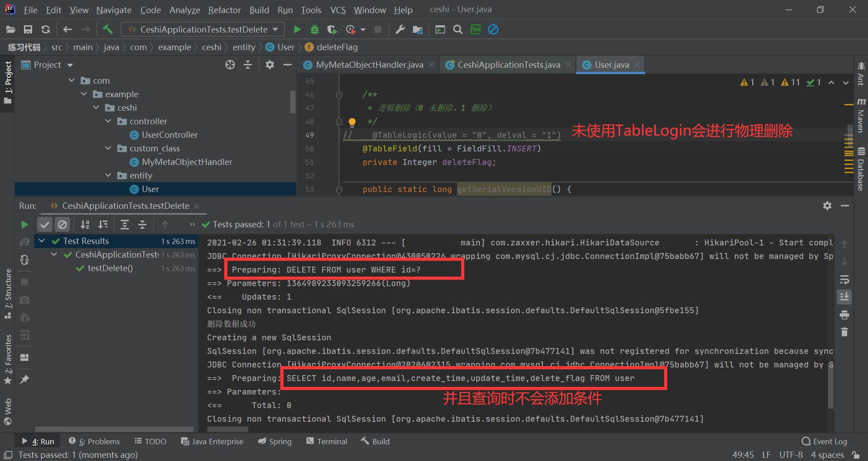This screenshot has height=461, width=868.
Task: Run with coverage shield icon
Action: coord(332,29)
